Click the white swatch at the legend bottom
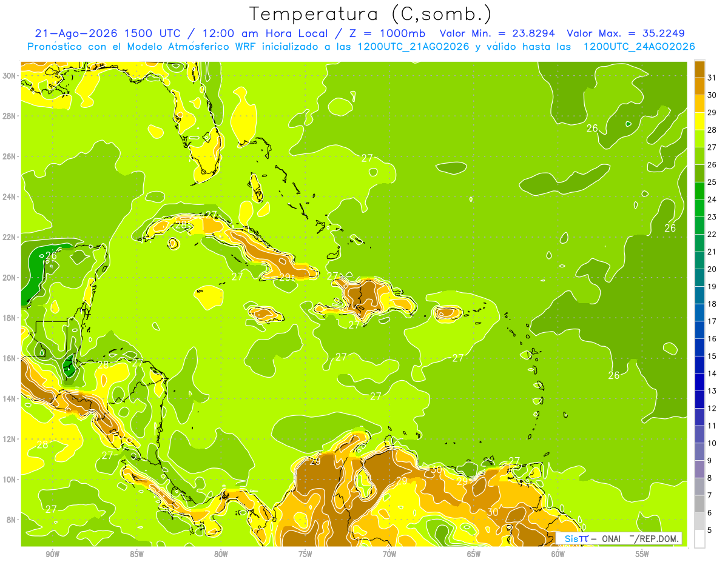Viewport: 728px width, 562px height. click(x=699, y=539)
